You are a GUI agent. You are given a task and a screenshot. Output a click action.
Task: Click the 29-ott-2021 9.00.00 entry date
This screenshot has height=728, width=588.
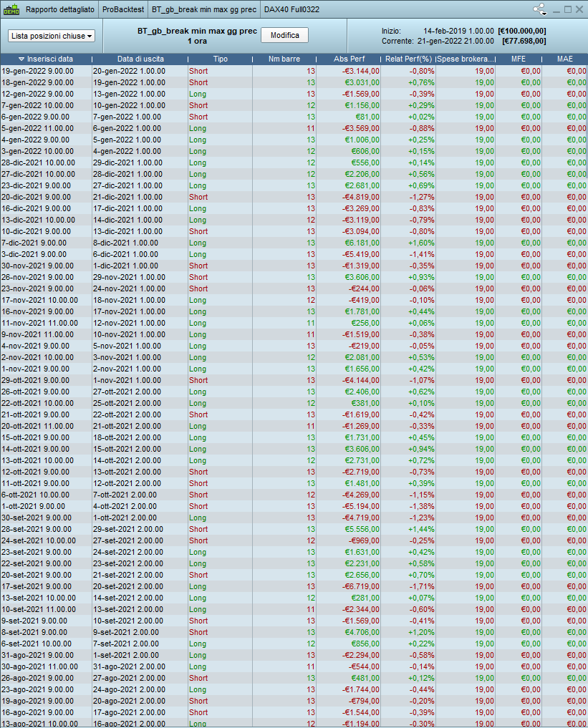point(35,380)
